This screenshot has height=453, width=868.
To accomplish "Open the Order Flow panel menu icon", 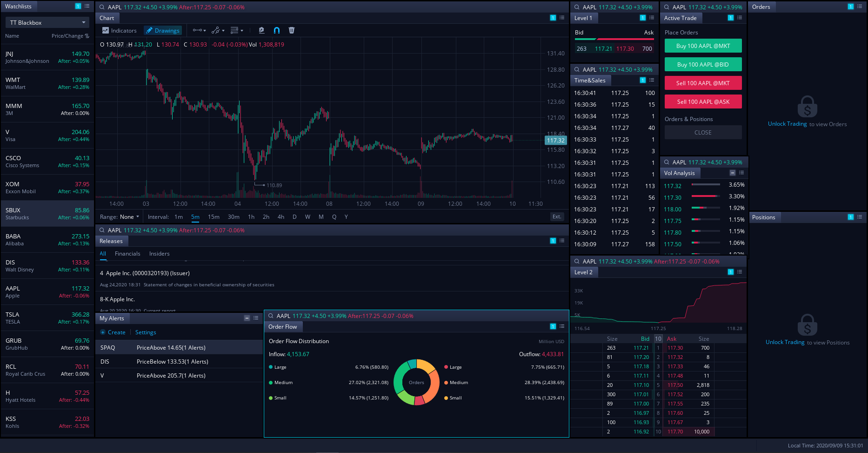I will pyautogui.click(x=562, y=326).
